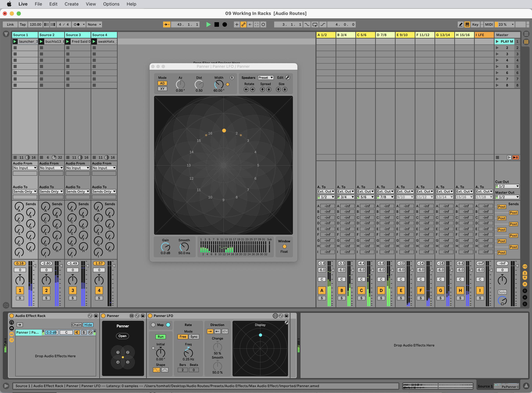Click the Open button in Panner device
Image resolution: width=532 pixels, height=393 pixels.
tap(123, 336)
